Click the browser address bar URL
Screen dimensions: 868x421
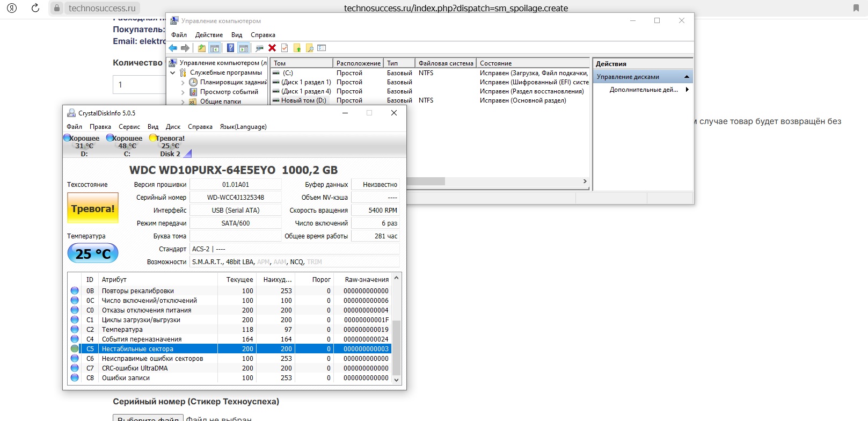tap(456, 8)
